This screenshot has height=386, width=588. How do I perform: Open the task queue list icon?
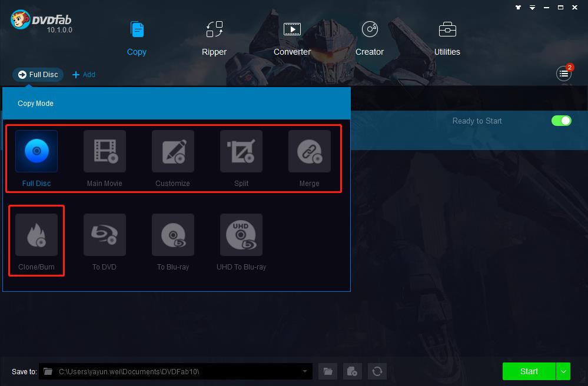[564, 74]
